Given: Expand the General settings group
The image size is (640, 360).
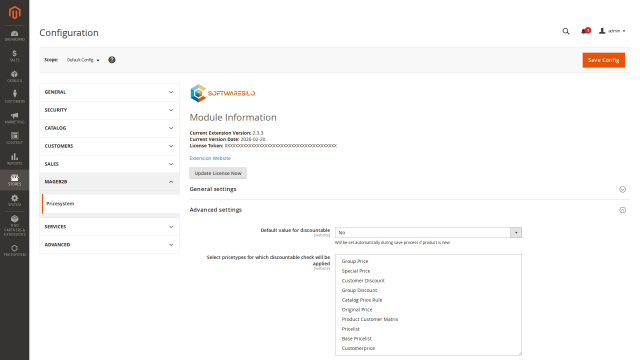Looking at the screenshot, I should pyautogui.click(x=408, y=189).
